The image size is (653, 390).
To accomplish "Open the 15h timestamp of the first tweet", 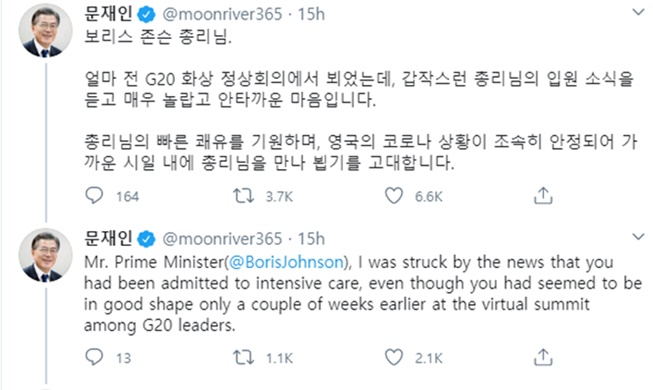I will pyautogui.click(x=311, y=15).
